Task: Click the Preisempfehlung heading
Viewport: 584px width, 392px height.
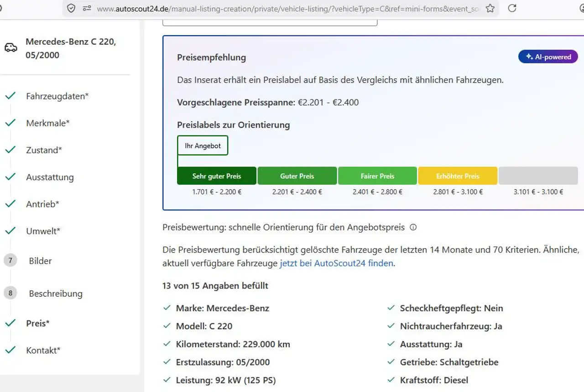Action: pos(211,57)
